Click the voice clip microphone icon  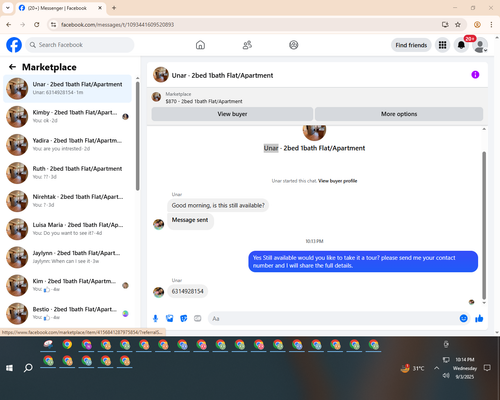(x=155, y=318)
